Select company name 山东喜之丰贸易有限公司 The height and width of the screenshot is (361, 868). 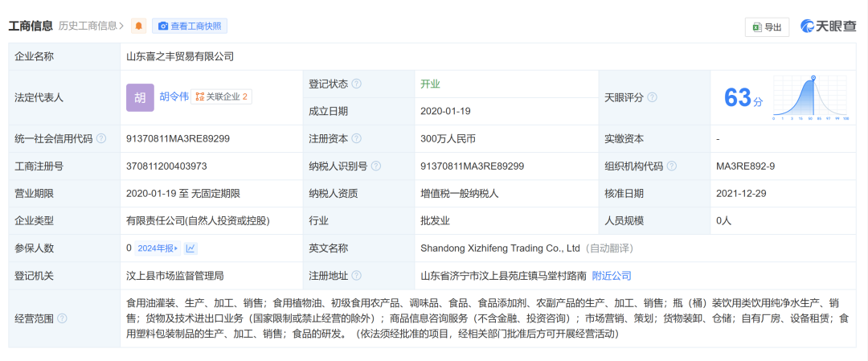point(181,56)
